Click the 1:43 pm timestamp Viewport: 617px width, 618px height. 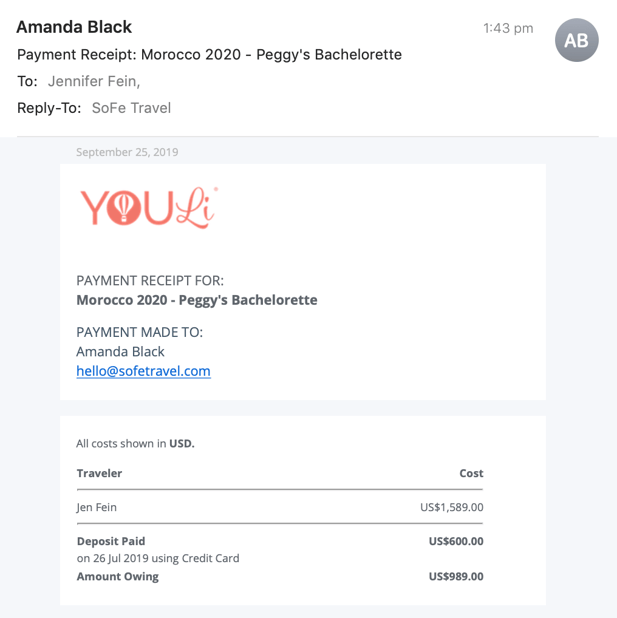pos(508,28)
